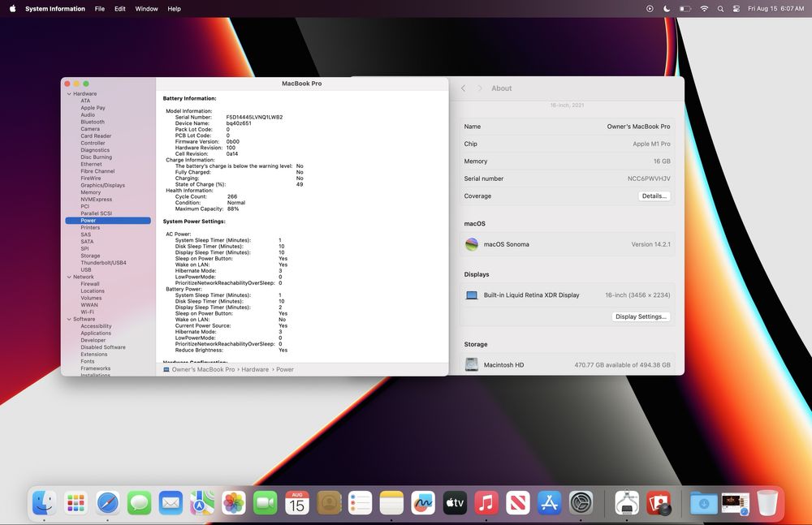
Task: Go back in About window
Action: [x=464, y=88]
